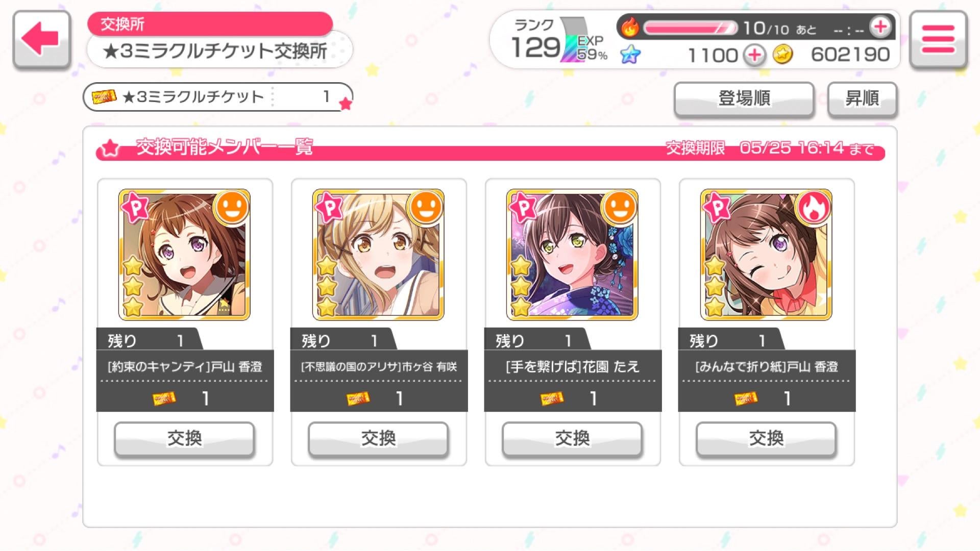The image size is (980, 551).
Task: Tap the flame boost icon
Action: (x=630, y=28)
